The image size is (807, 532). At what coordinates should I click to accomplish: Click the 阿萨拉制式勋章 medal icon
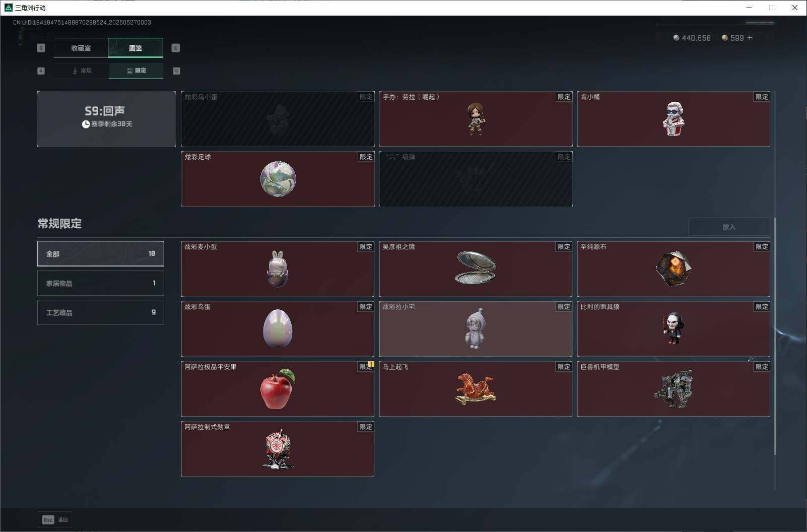pyautogui.click(x=278, y=449)
